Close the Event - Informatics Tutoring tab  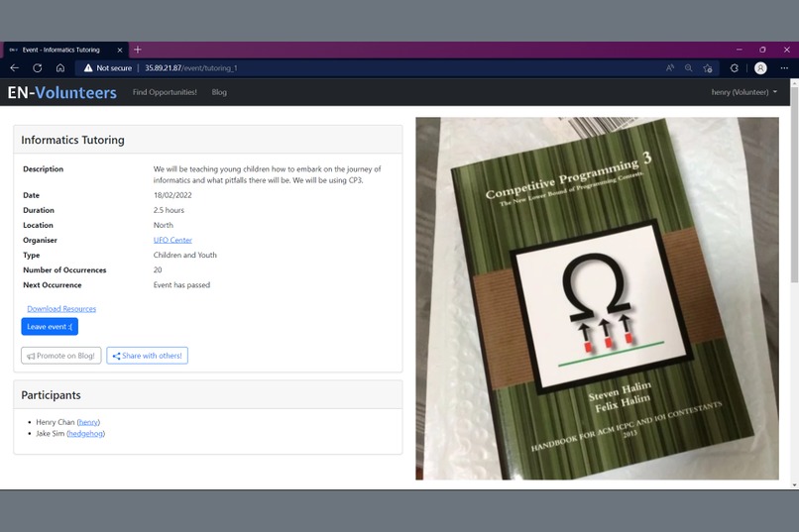coord(120,50)
